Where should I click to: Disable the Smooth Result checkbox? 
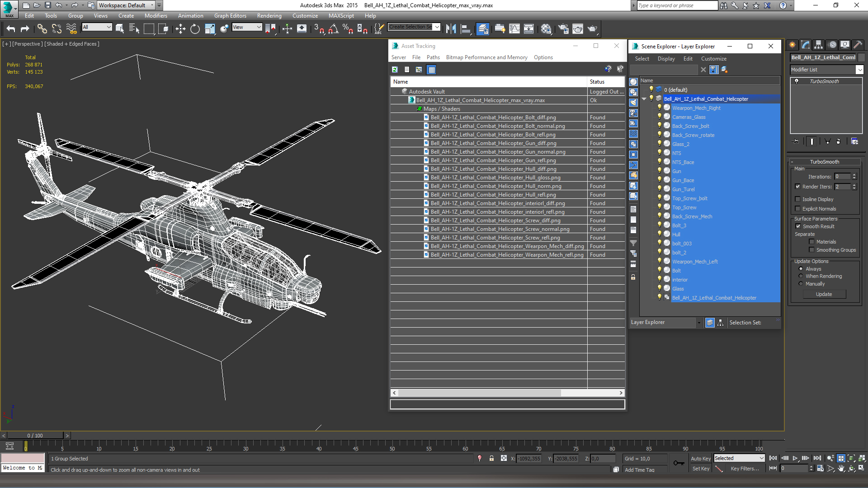pos(798,226)
